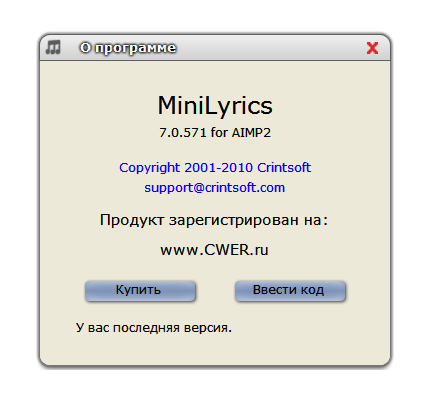Click the 2001-2010 years in copyright link
Image resolution: width=438 pixels, height=415 pixels.
[219, 168]
